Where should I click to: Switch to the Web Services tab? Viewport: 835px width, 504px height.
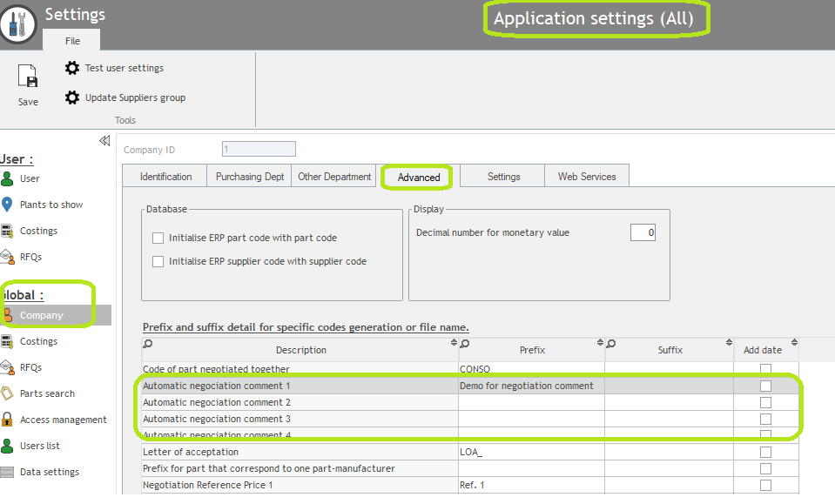click(586, 177)
